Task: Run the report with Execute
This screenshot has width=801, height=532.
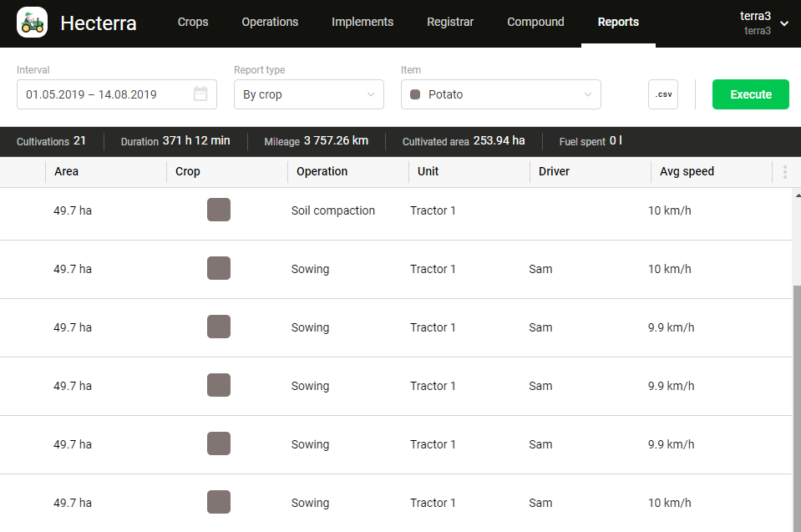Action: click(x=749, y=94)
